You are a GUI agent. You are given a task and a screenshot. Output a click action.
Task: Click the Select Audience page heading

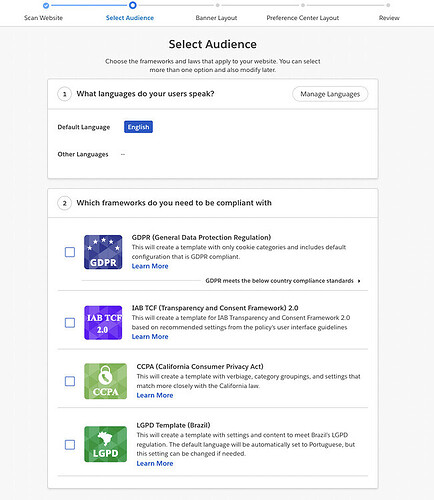(x=213, y=44)
